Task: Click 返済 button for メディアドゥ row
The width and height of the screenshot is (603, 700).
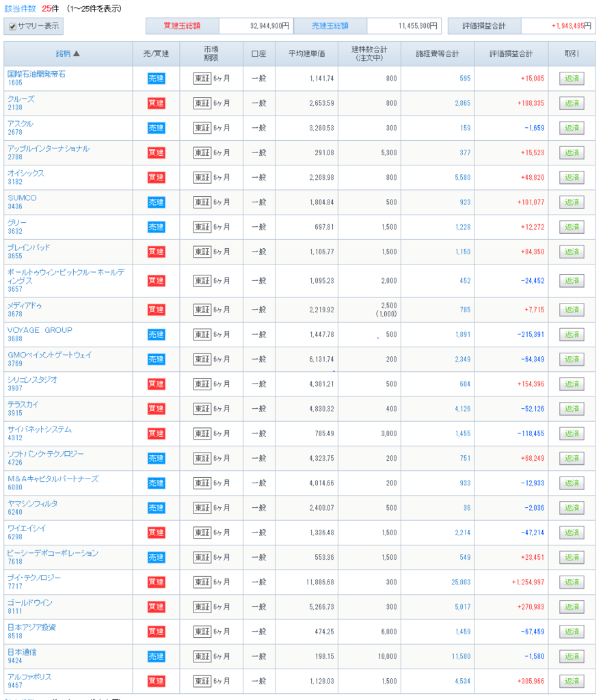Action: 572,310
